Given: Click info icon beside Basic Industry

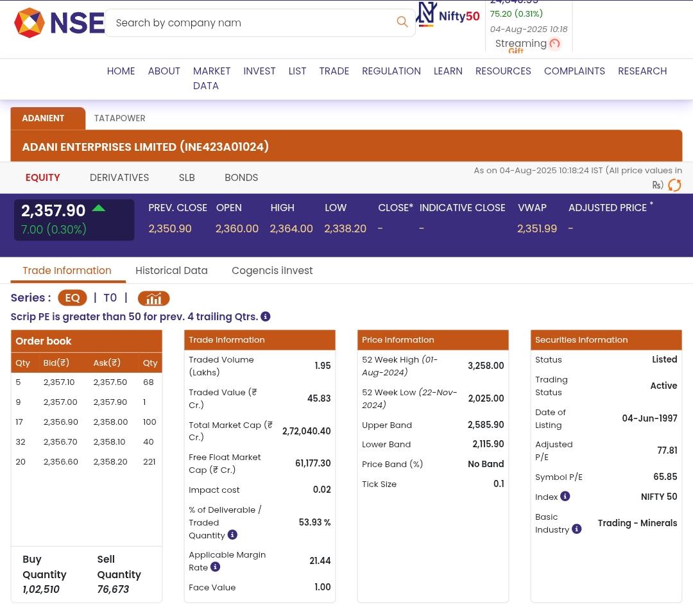Looking at the screenshot, I should tap(576, 529).
